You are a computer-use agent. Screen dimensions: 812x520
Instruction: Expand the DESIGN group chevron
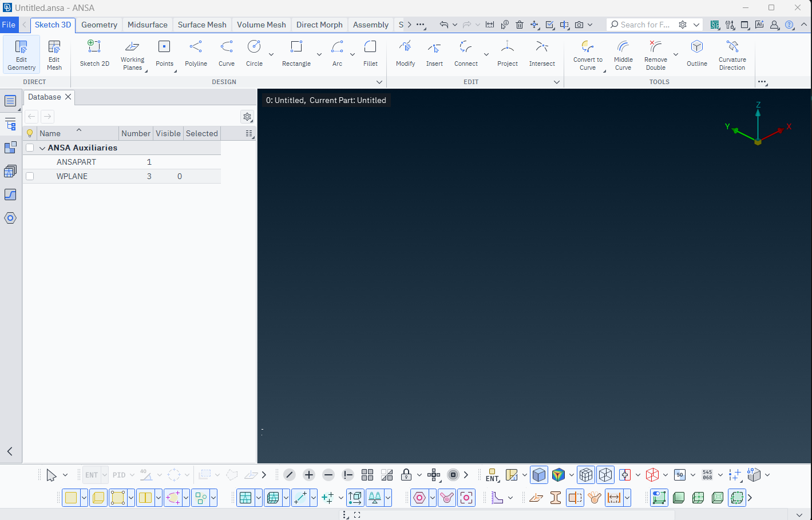pyautogui.click(x=379, y=82)
